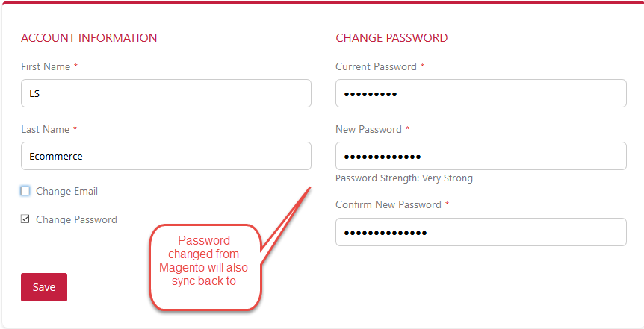
Task: Click the Password Strength: Very Strong text
Action: pos(404,178)
